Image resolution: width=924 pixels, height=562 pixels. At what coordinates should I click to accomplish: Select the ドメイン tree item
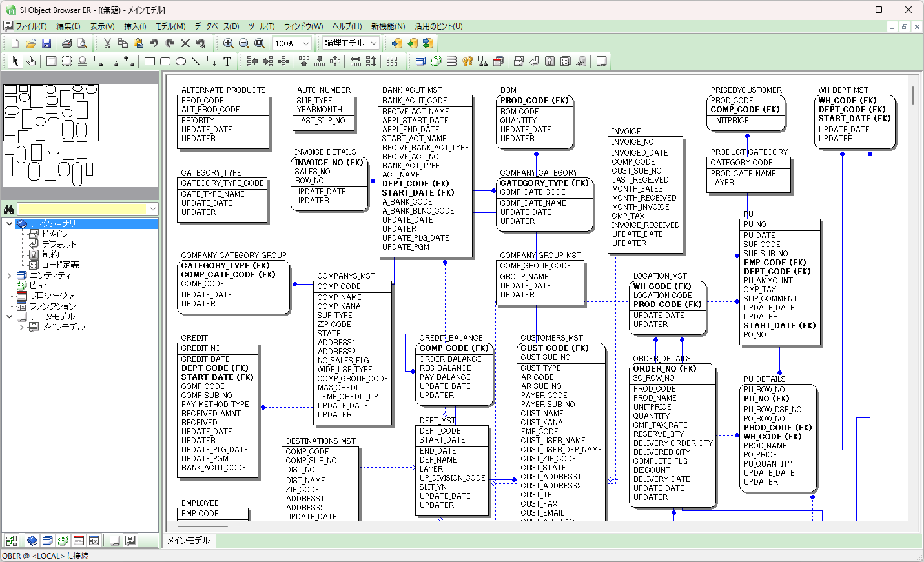(55, 234)
